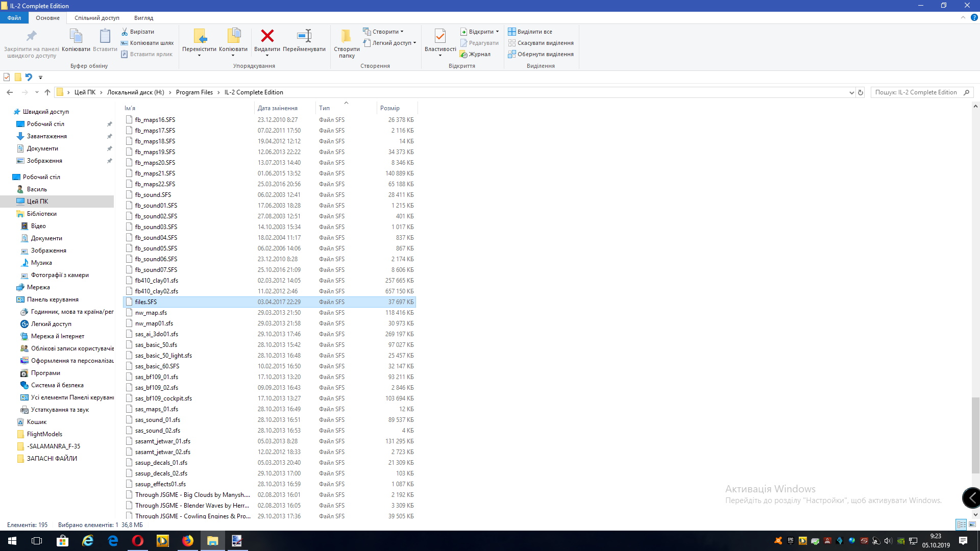The height and width of the screenshot is (551, 980).
Task: Open the Вигляд (View) ribbon tab
Action: (x=143, y=18)
